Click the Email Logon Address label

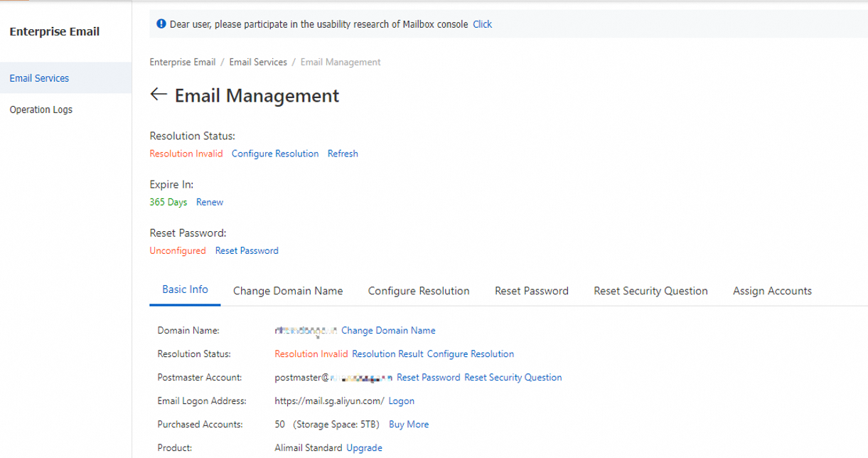coord(202,400)
